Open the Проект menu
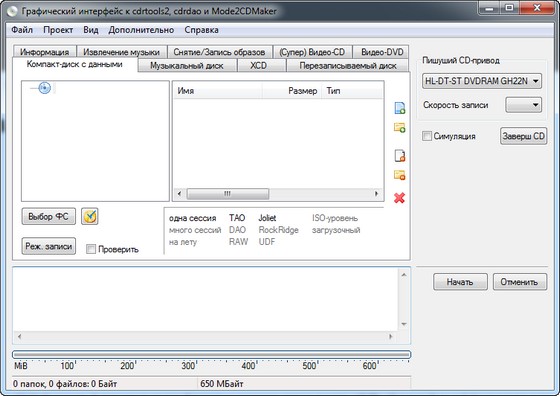Screen dimensions: 560x396 click(x=58, y=30)
